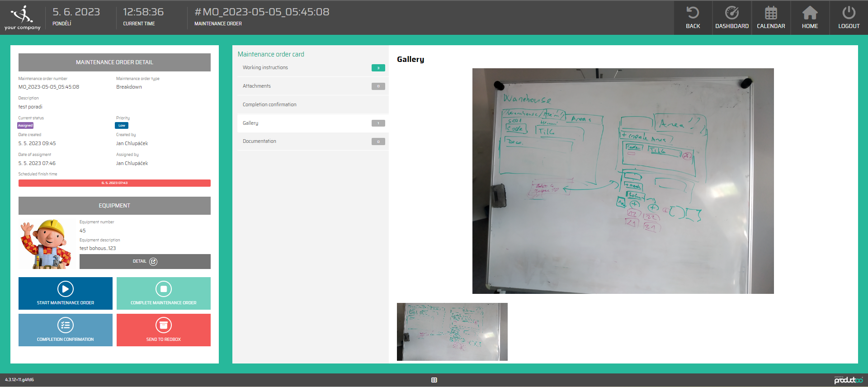Click the grid icon in footer

434,380
